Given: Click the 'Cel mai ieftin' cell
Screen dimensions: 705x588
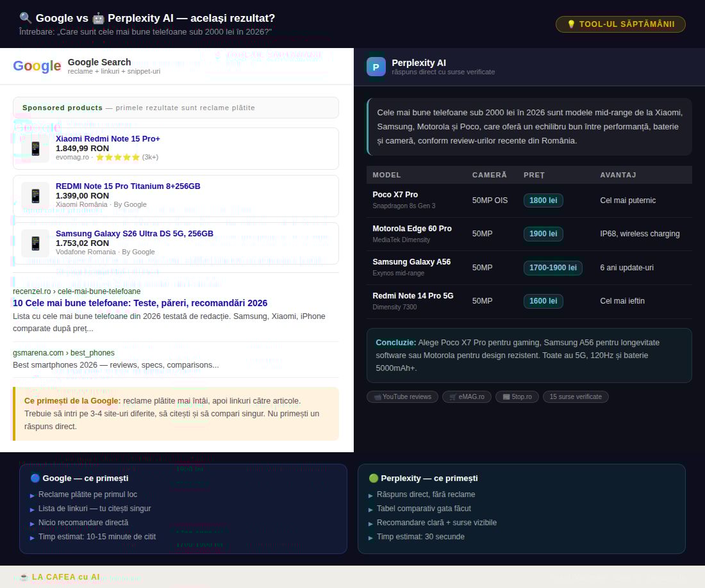Looking at the screenshot, I should 622,301.
